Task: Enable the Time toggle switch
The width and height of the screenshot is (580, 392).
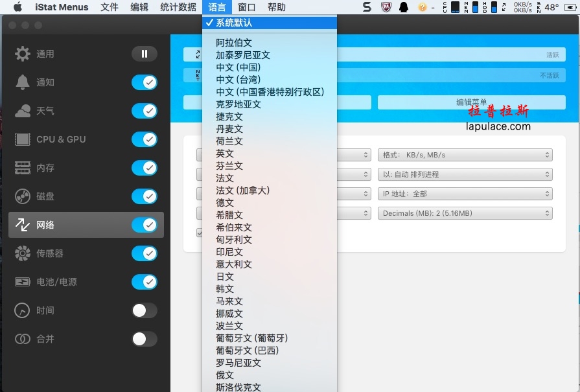Action: click(x=145, y=310)
